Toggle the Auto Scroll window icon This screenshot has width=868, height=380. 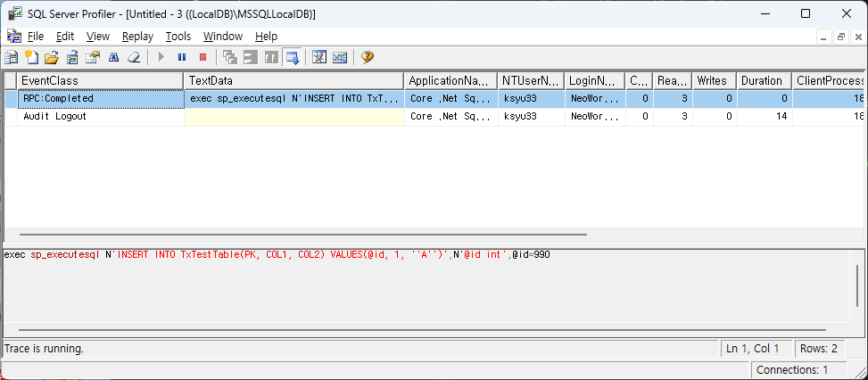292,57
